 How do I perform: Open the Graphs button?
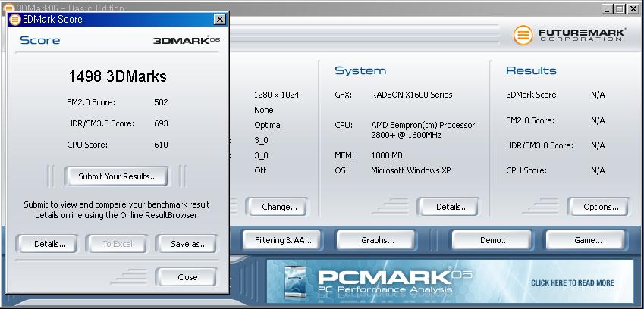click(x=378, y=240)
